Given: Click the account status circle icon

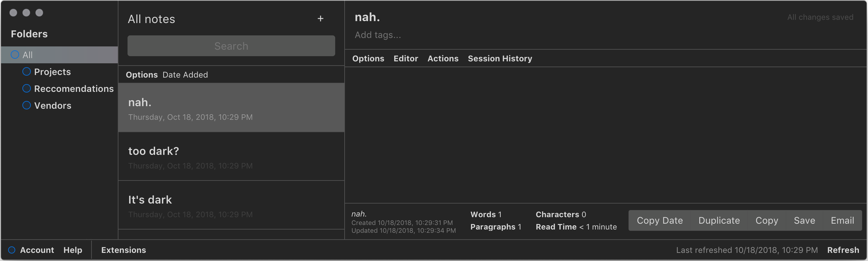Looking at the screenshot, I should 12,250.
